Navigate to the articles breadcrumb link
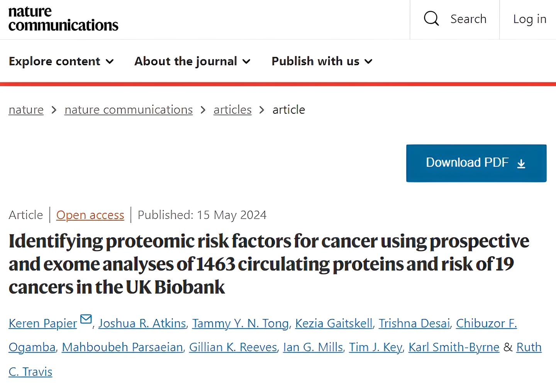Screen dimensions: 556x392 tap(232, 110)
